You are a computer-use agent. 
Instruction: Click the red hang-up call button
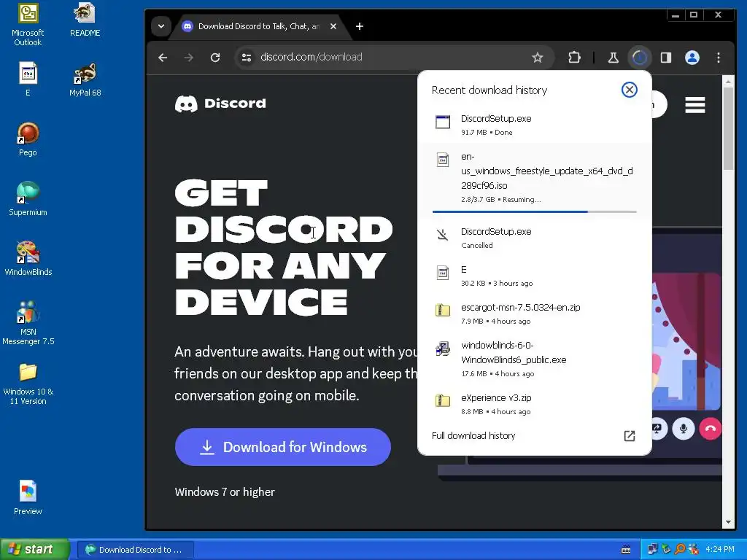point(710,429)
